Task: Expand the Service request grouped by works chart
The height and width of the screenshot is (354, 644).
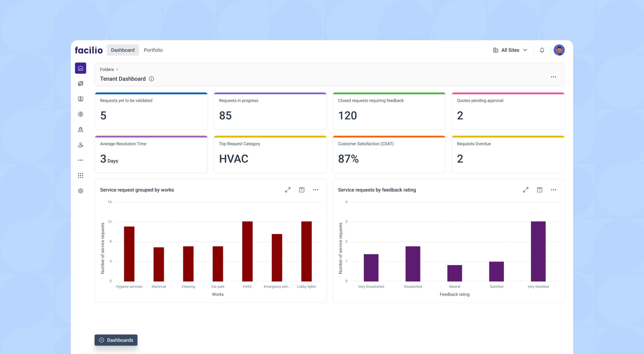Action: (x=288, y=190)
